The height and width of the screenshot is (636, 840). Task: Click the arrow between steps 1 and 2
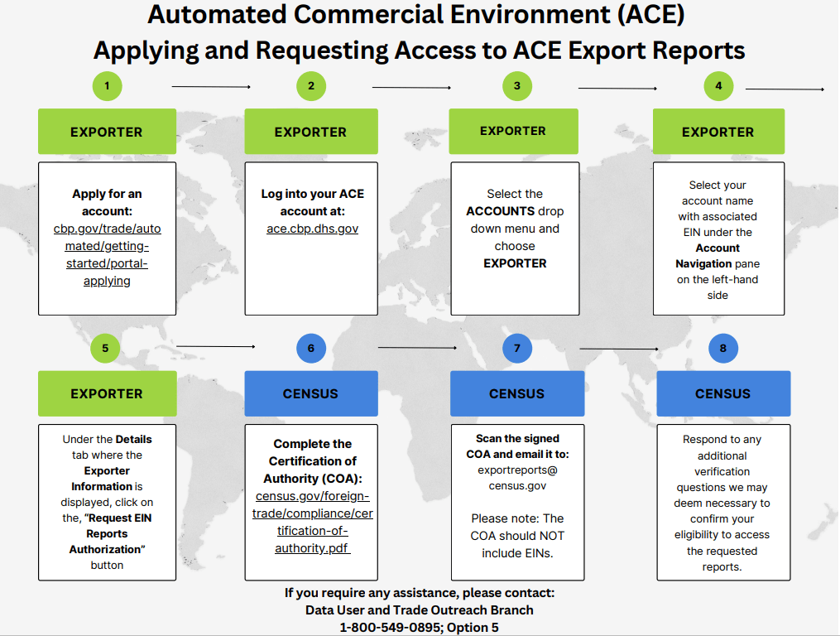209,85
